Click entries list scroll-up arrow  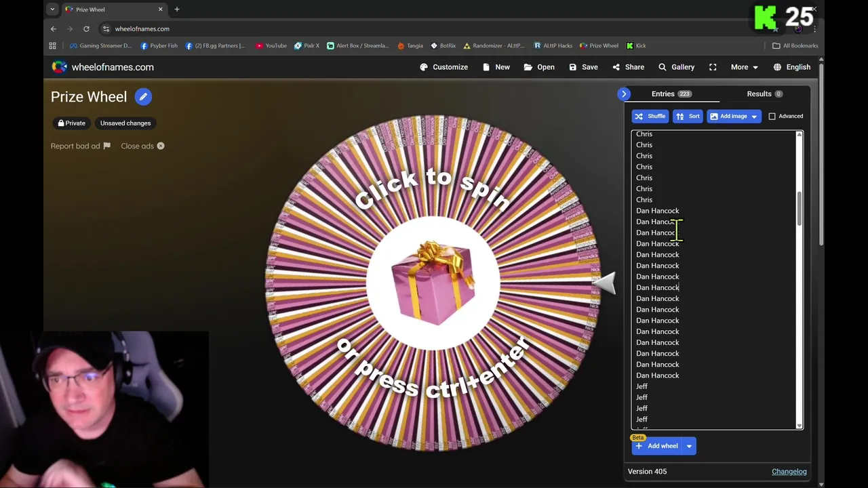pyautogui.click(x=800, y=135)
